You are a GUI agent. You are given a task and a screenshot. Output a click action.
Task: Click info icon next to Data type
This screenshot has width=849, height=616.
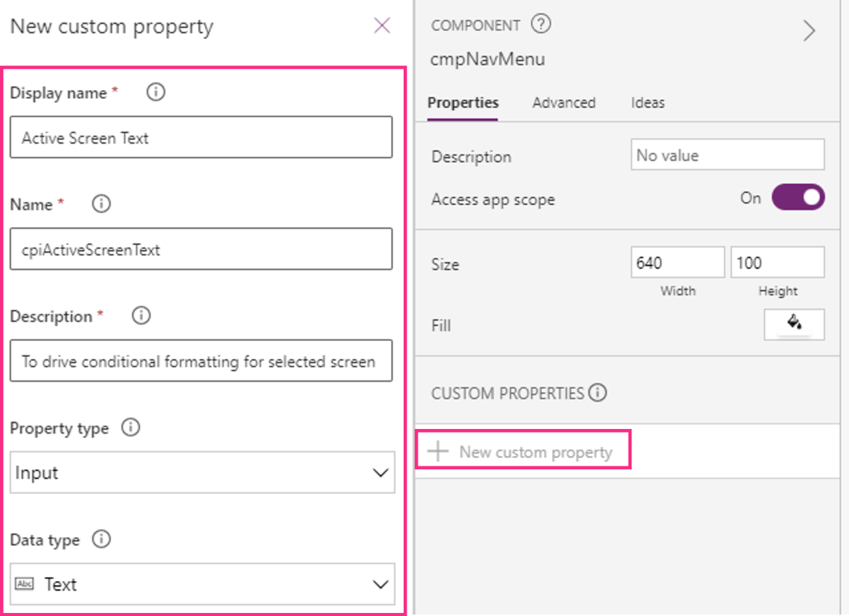pos(101,539)
